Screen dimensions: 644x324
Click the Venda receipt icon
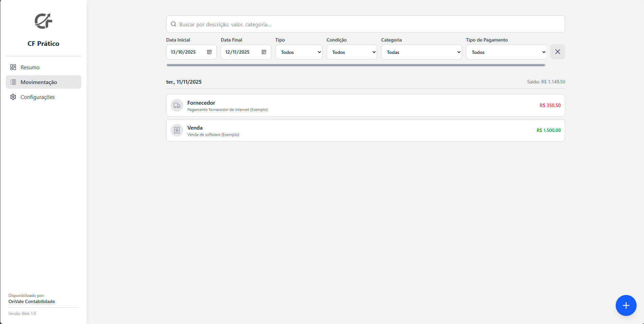pos(177,130)
